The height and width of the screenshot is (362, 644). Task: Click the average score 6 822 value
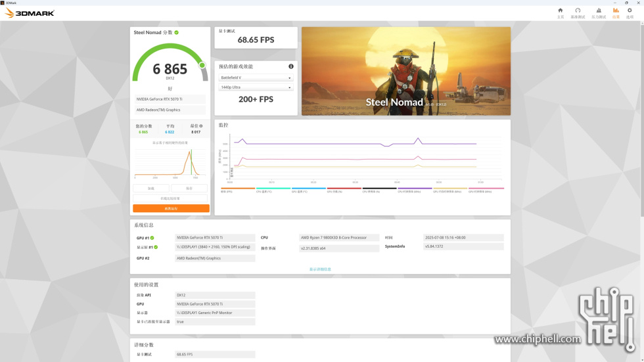click(x=170, y=132)
